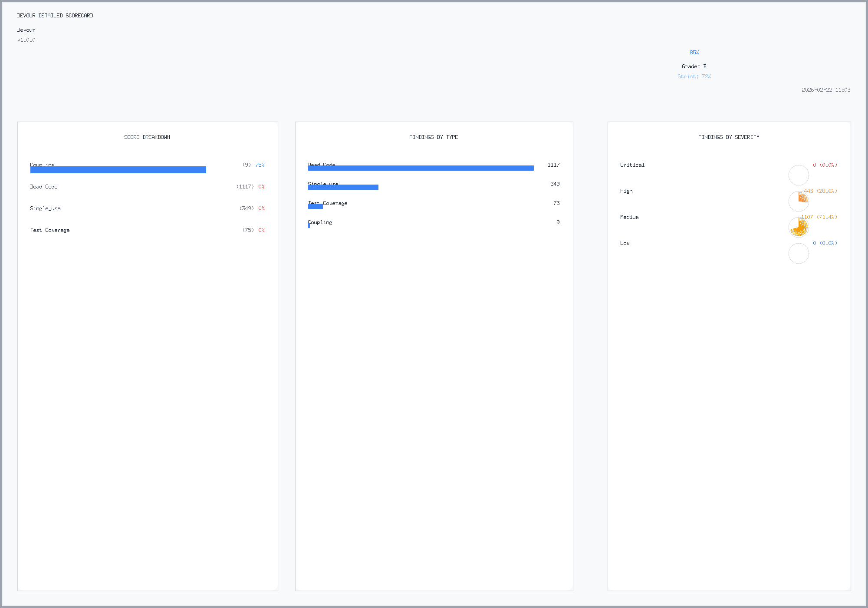
Task: Click the Strict: 72% score
Action: click(694, 76)
